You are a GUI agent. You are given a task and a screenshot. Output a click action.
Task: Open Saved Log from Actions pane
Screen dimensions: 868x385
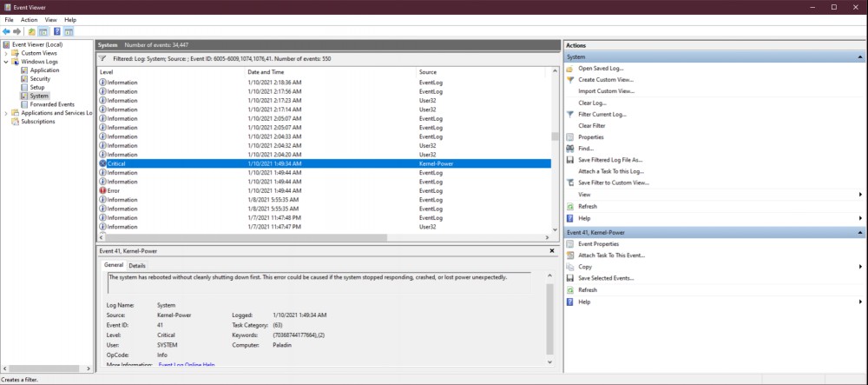601,68
